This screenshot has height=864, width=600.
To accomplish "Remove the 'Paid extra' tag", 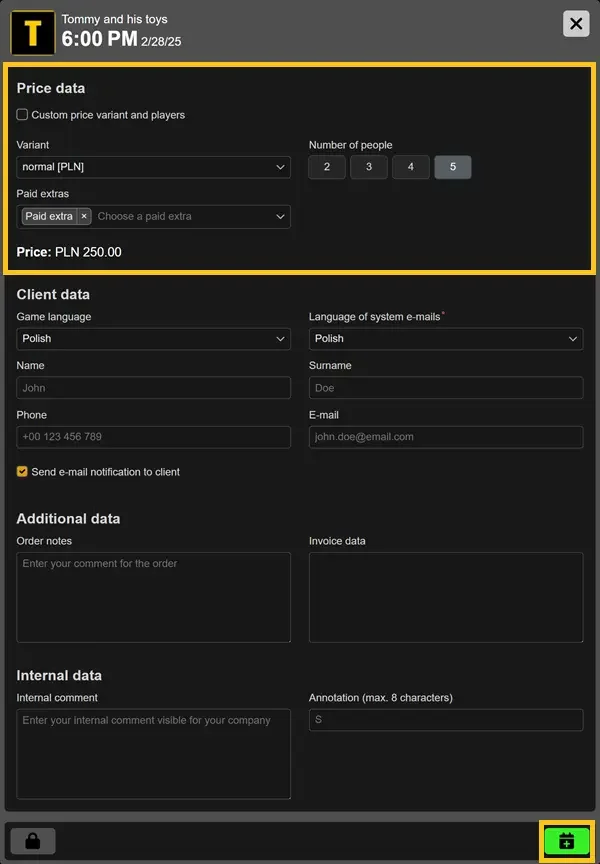I will 84,216.
